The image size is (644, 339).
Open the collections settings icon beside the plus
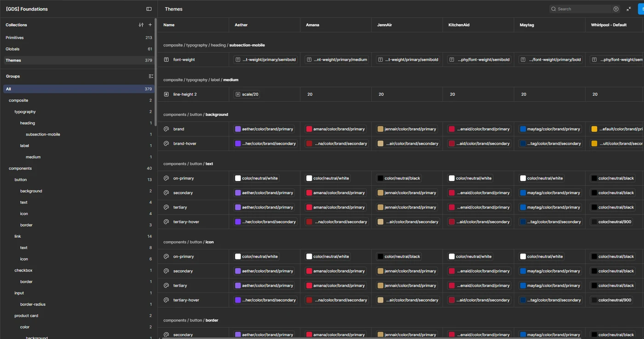(x=141, y=25)
